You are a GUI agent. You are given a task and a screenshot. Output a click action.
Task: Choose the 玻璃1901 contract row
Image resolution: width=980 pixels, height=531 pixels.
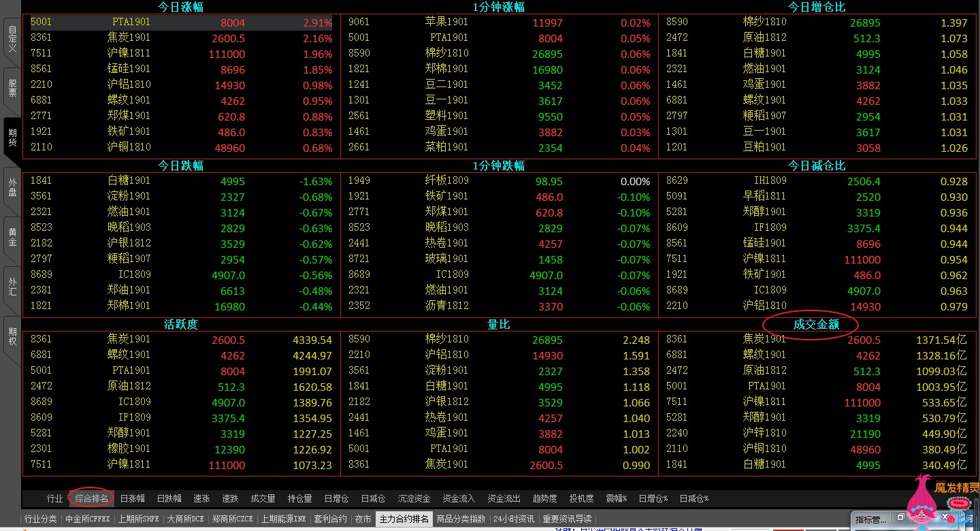coord(499,259)
